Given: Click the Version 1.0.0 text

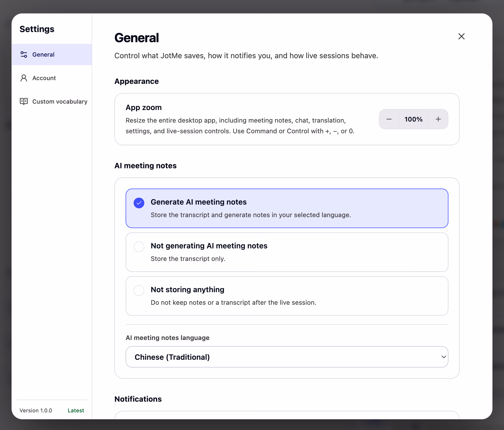Looking at the screenshot, I should 36,411.
